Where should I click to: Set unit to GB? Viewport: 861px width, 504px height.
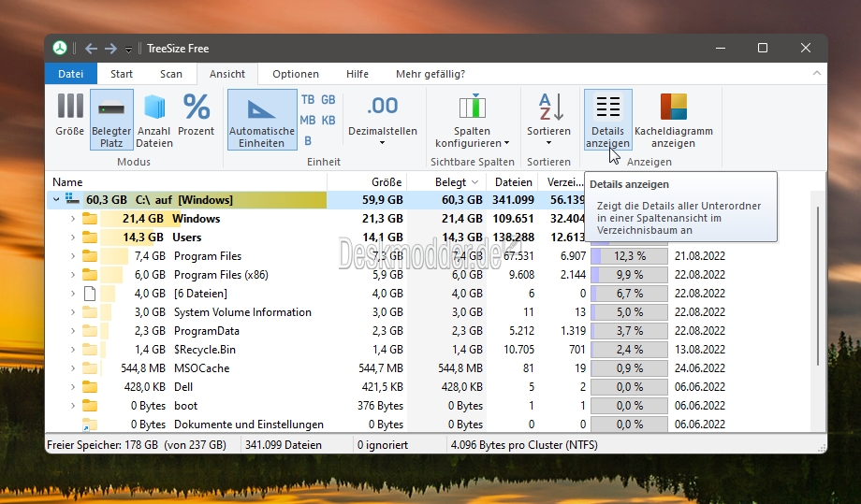(x=328, y=100)
